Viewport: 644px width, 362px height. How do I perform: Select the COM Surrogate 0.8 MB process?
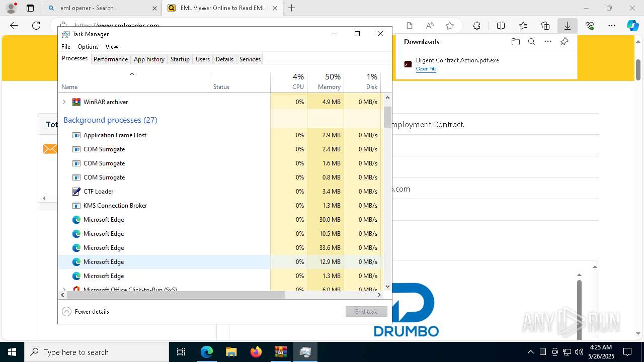(220, 177)
